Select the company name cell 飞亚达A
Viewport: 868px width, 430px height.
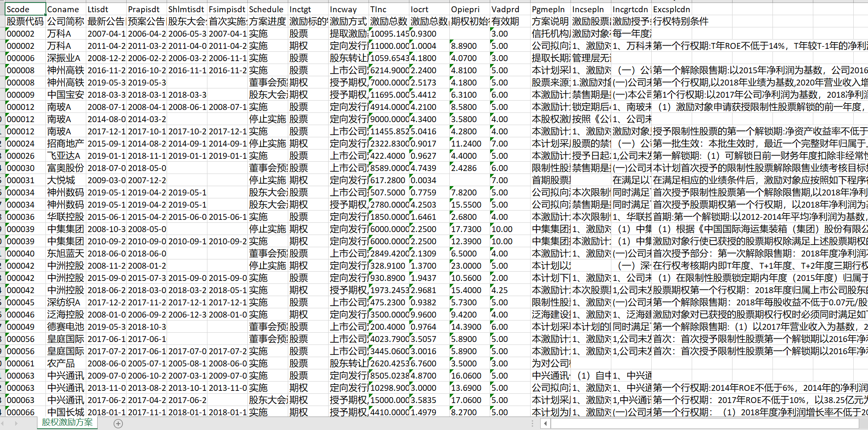66,156
